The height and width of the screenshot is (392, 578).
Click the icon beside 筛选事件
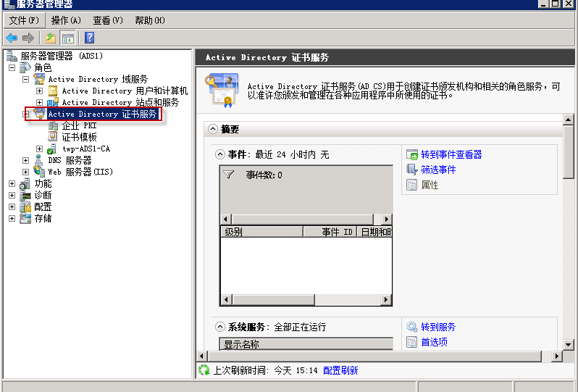coord(411,170)
